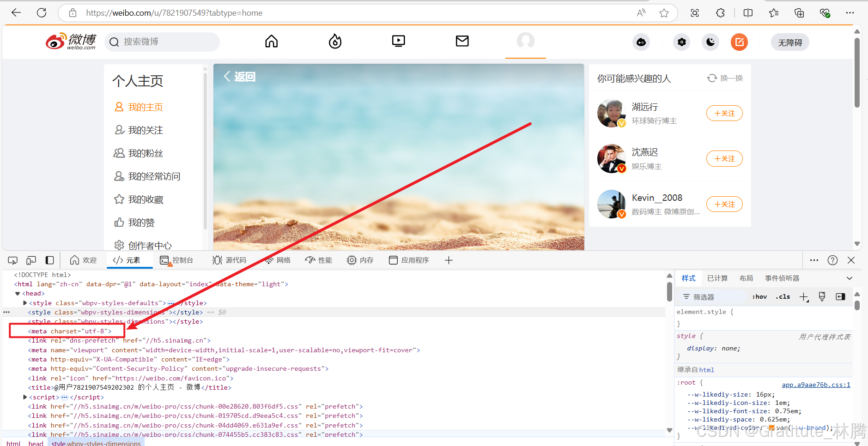Click the 筛选器 styles filter field
The height and width of the screenshot is (446, 868).
[x=712, y=297]
